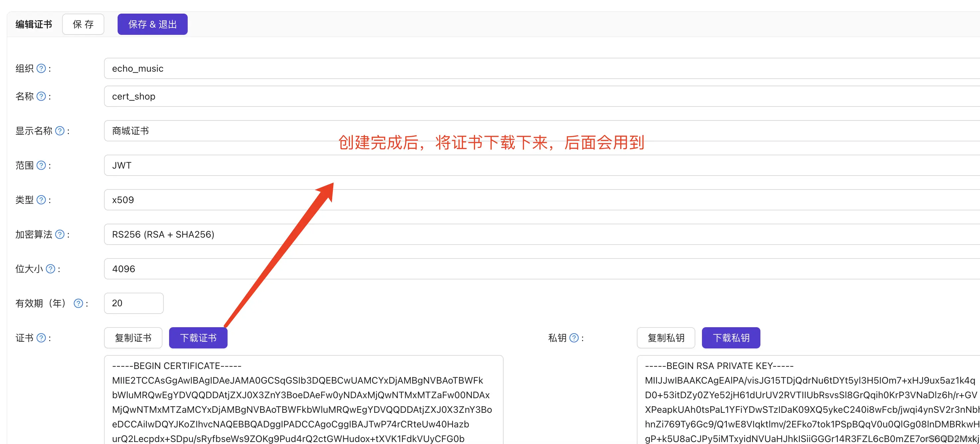Screen dimensions: 980x444
Task: Click help icon beside 加密算法
Action: 60,235
